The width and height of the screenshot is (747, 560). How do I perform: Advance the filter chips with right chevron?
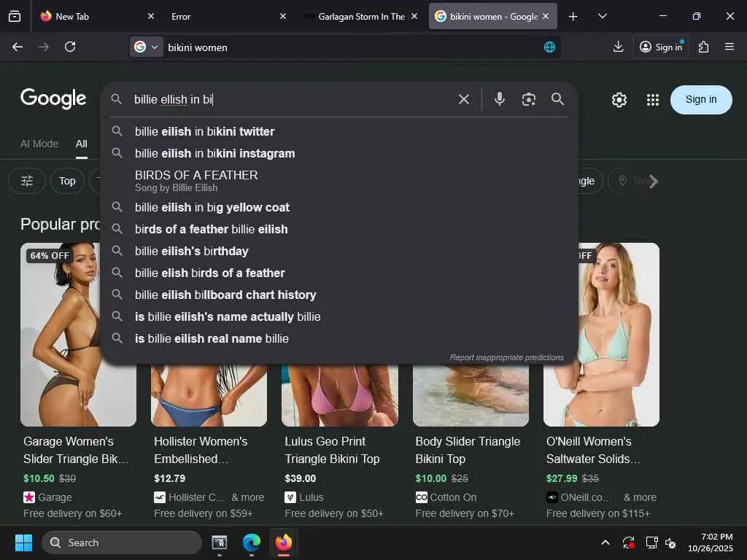click(x=653, y=182)
